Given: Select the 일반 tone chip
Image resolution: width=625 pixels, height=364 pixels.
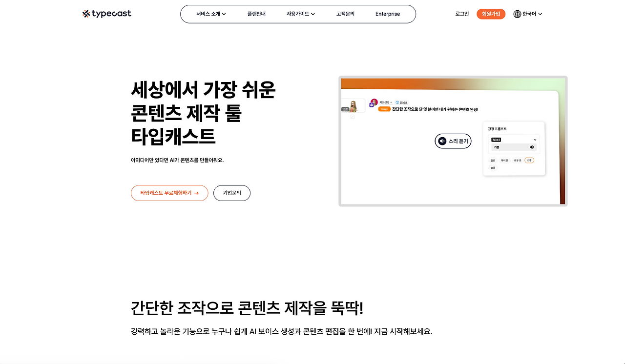Looking at the screenshot, I should (x=493, y=160).
